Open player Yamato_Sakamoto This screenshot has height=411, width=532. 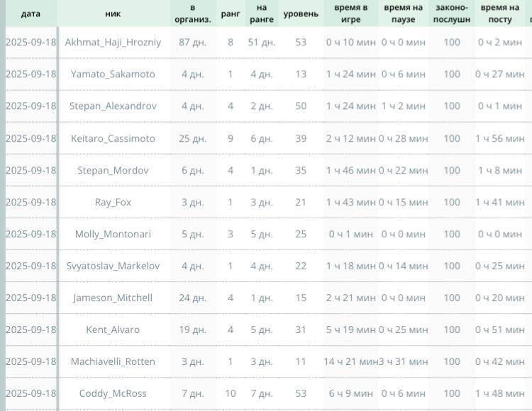click(x=113, y=74)
